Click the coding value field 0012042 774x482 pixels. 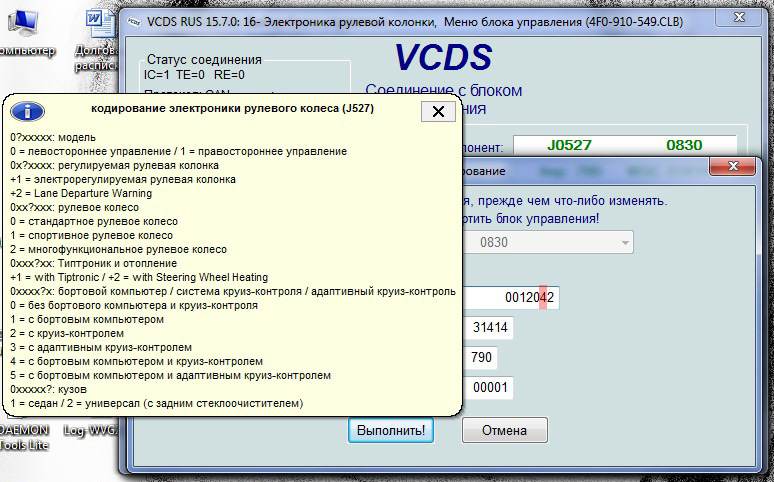511,297
